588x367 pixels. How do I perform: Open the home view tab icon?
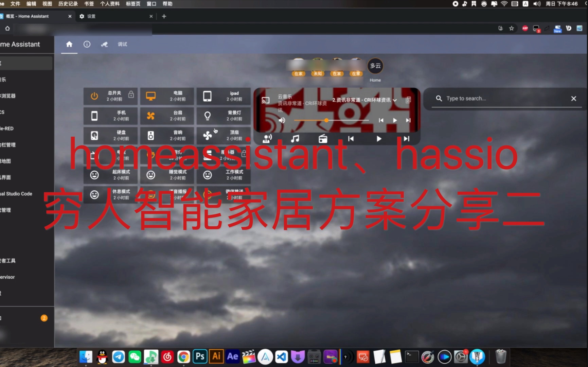[69, 44]
